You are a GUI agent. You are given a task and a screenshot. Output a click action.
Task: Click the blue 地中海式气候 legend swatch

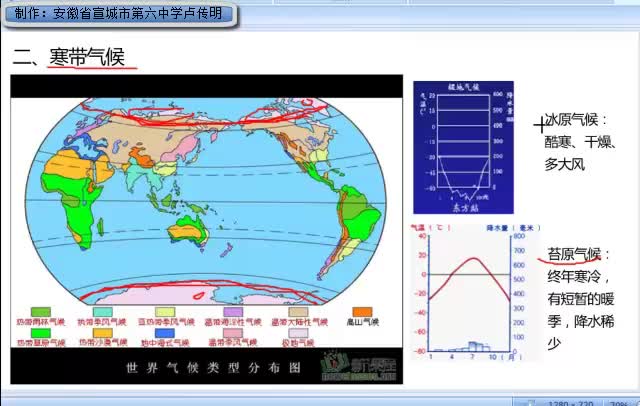(x=165, y=333)
